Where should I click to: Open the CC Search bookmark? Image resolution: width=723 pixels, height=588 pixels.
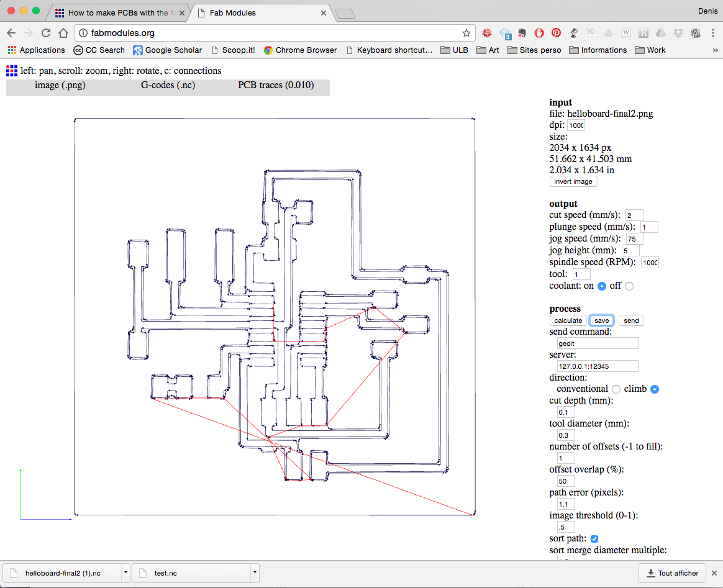[99, 50]
